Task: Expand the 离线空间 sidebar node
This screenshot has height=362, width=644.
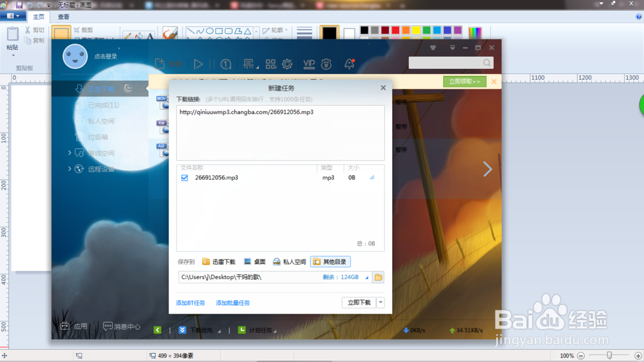Action: pyautogui.click(x=70, y=153)
